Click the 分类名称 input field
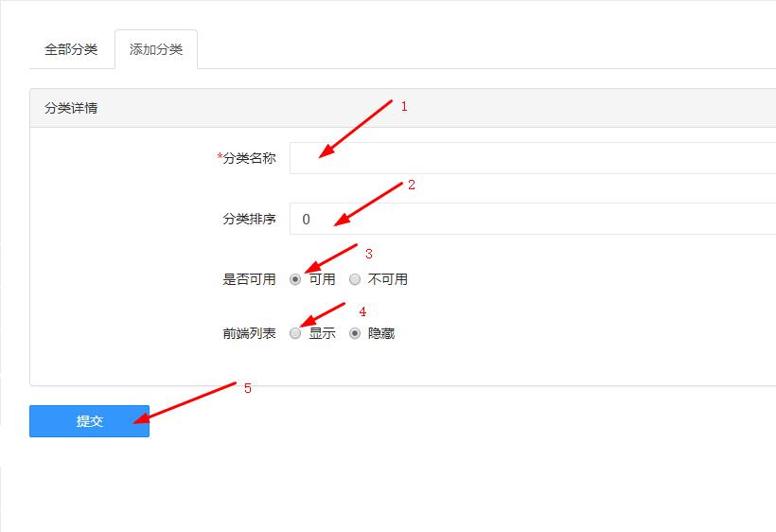The width and height of the screenshot is (776, 532). (533, 158)
